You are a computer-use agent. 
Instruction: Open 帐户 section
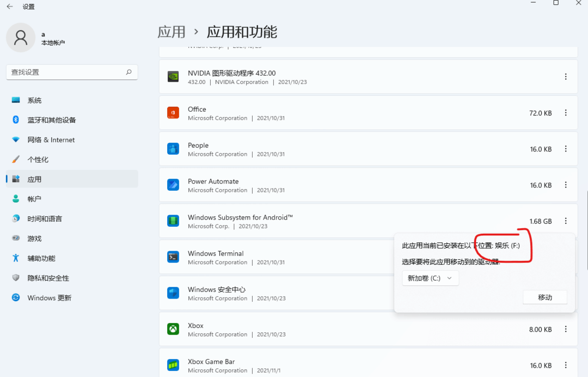[72, 199]
